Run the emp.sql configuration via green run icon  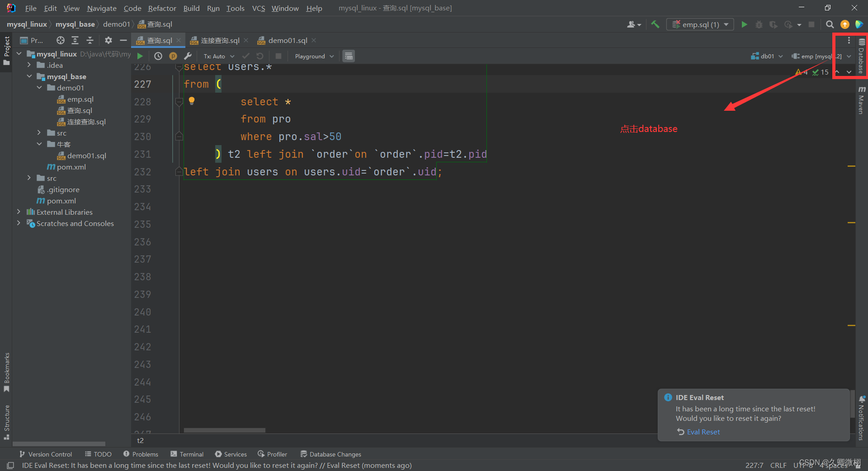click(744, 24)
